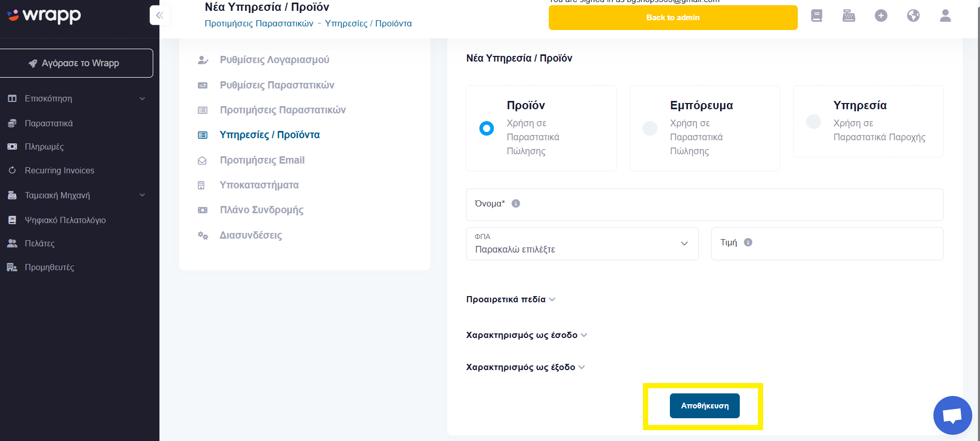Open Προμηθευτές in sidebar

(x=49, y=267)
